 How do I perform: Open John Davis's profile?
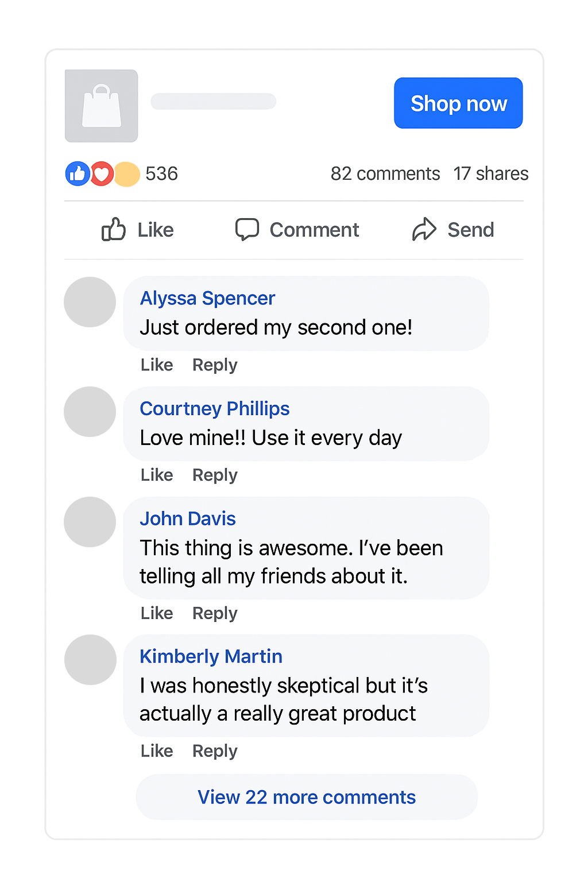pos(187,519)
